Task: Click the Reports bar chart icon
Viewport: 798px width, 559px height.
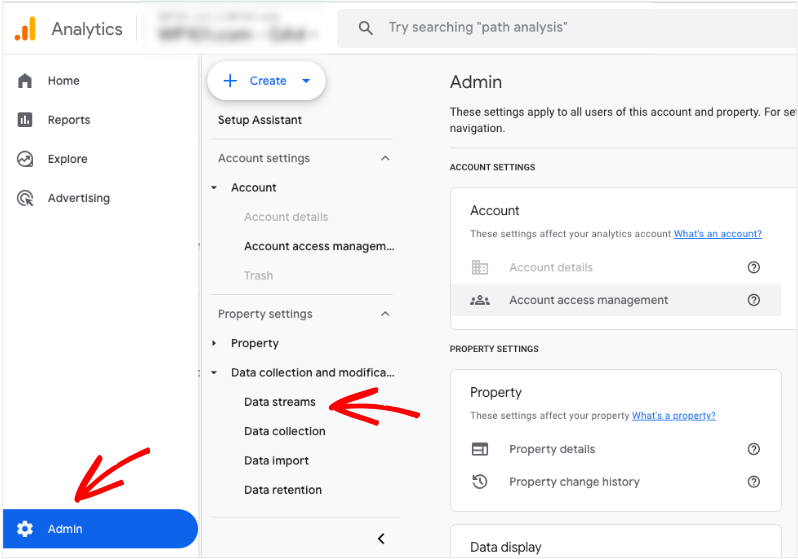Action: (25, 120)
